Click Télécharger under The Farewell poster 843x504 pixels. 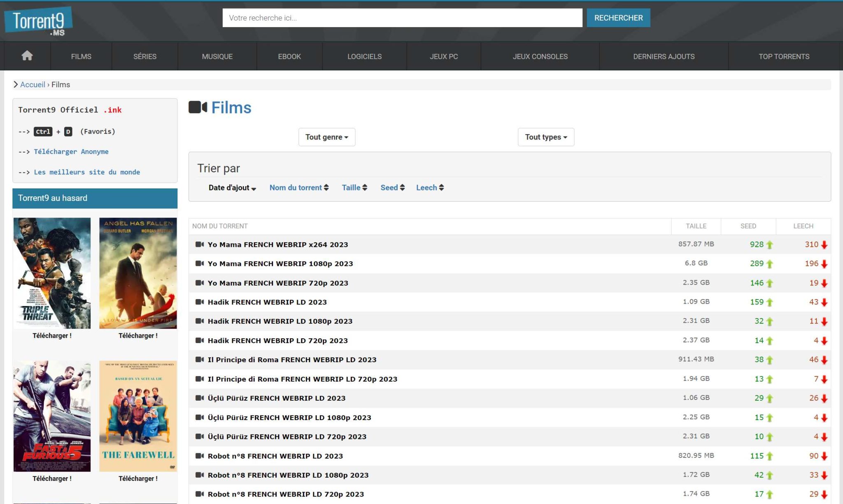[x=138, y=478]
